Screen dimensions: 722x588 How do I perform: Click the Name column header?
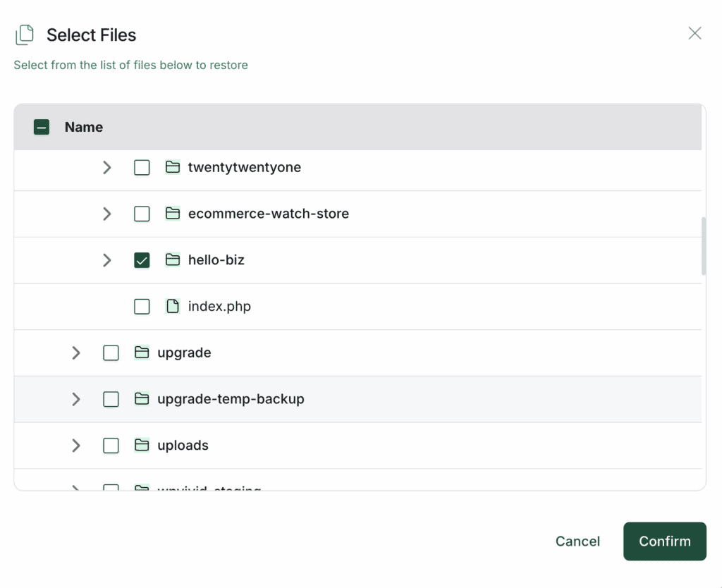[x=84, y=127]
